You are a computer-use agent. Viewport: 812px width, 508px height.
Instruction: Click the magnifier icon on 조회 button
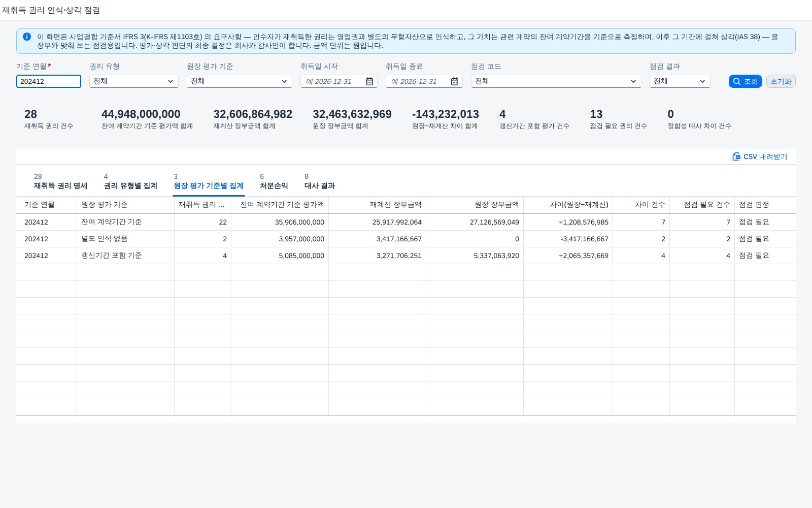(737, 81)
